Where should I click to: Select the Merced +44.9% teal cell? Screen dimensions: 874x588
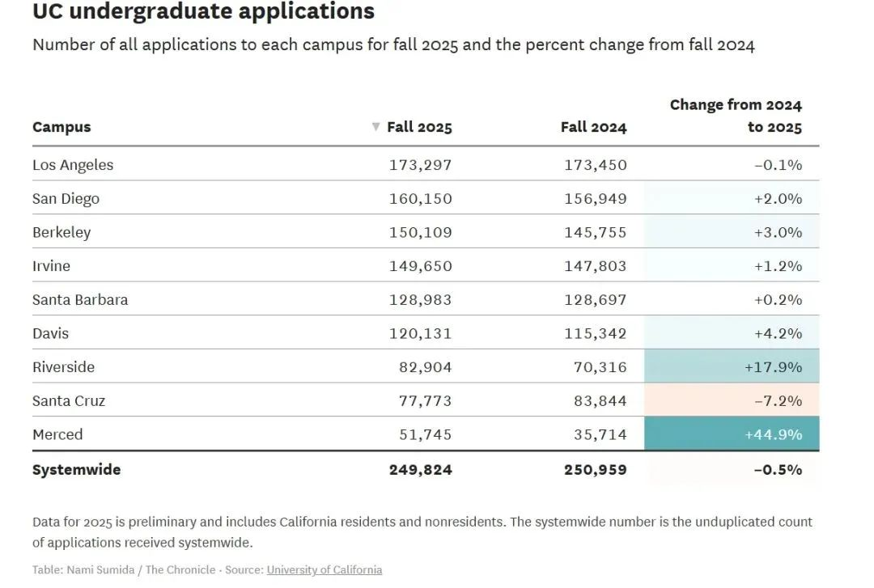tap(732, 434)
